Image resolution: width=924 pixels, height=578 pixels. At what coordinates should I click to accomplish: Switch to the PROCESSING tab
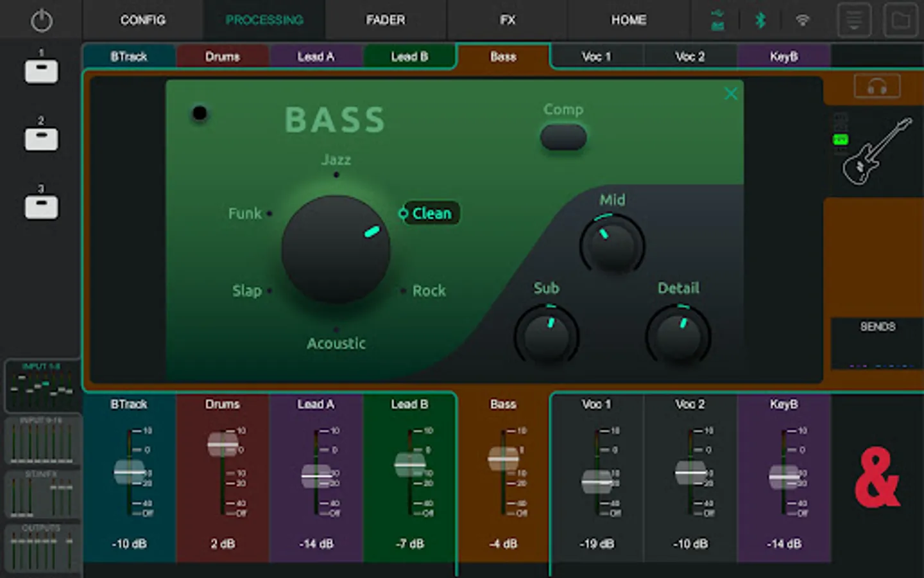click(264, 20)
